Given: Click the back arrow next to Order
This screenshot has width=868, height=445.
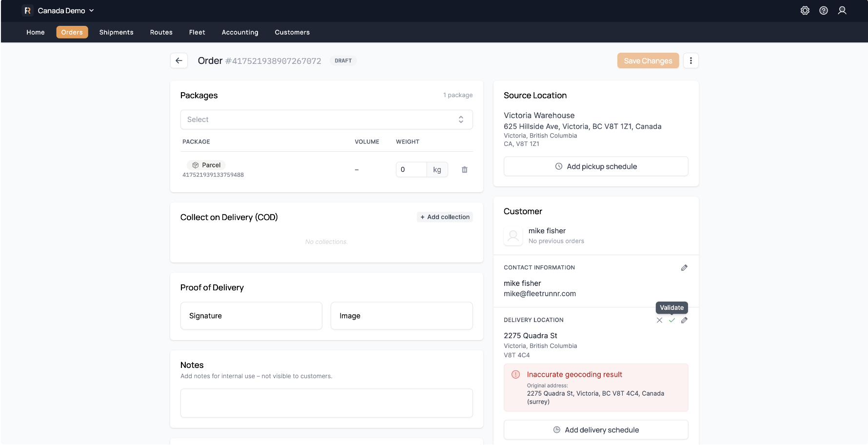Looking at the screenshot, I should (x=179, y=61).
